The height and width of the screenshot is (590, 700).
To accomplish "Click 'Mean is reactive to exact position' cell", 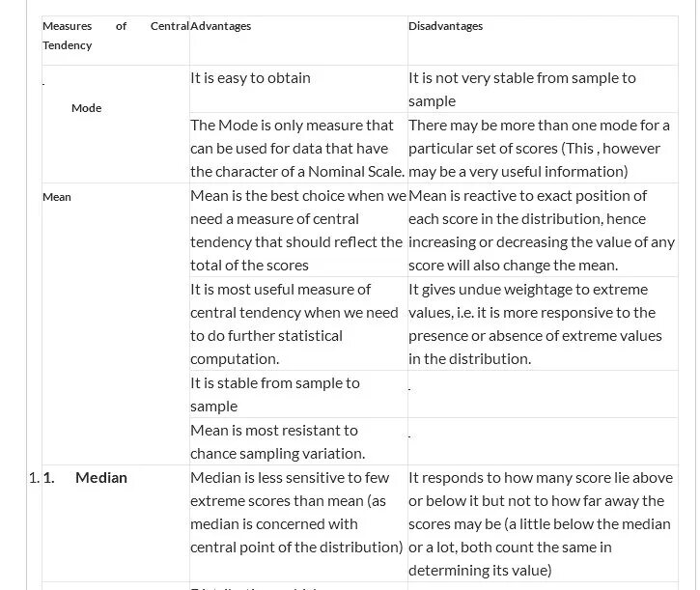I will 541,230.
